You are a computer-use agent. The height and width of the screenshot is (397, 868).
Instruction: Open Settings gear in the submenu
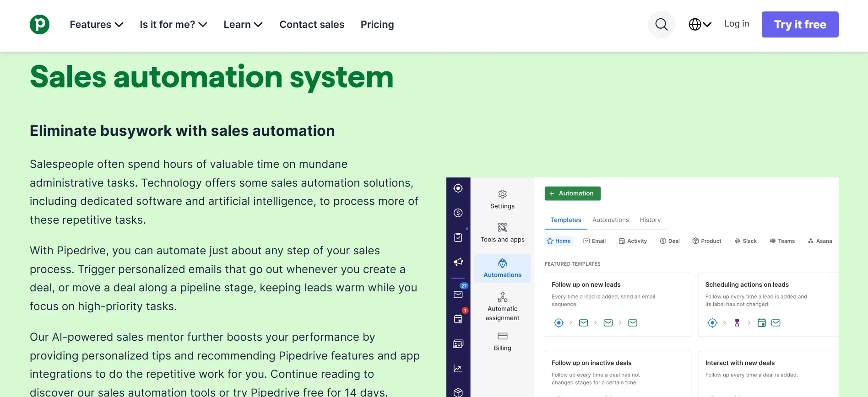click(x=502, y=199)
